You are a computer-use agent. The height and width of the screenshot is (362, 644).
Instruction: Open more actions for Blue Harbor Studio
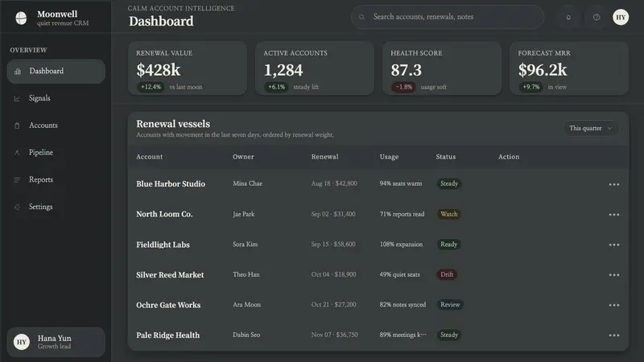pos(614,184)
